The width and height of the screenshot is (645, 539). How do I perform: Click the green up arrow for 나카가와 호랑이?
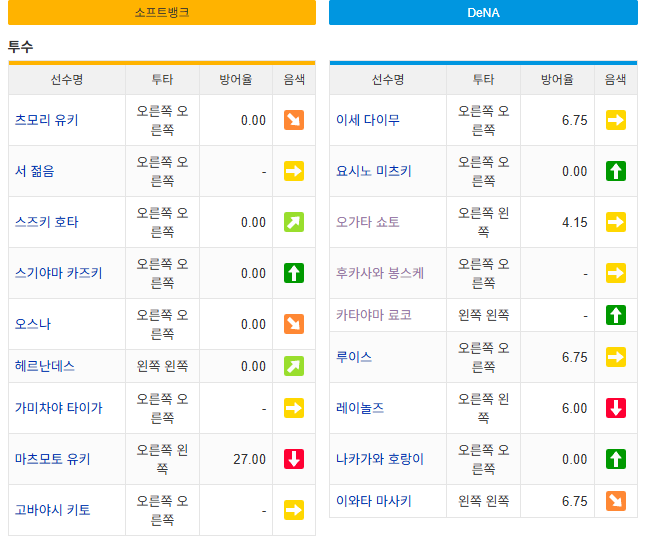[x=616, y=459]
